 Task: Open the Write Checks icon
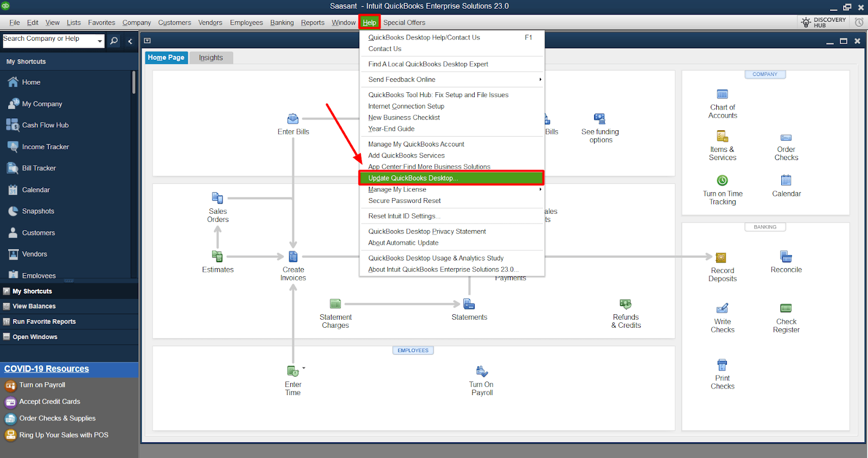click(x=723, y=308)
